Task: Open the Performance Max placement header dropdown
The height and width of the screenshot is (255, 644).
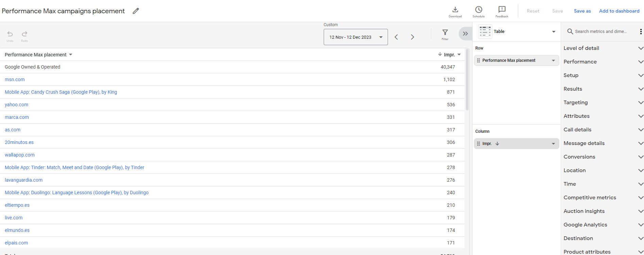Action: [71, 55]
